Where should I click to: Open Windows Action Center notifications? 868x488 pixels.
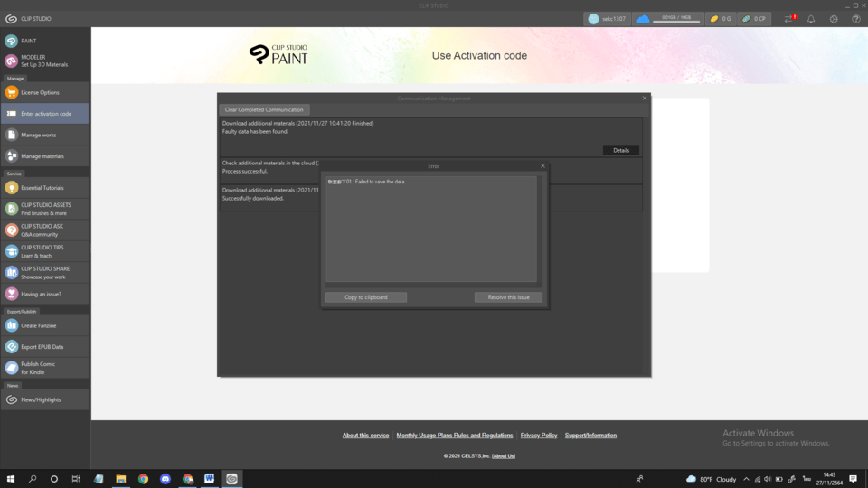(853, 479)
